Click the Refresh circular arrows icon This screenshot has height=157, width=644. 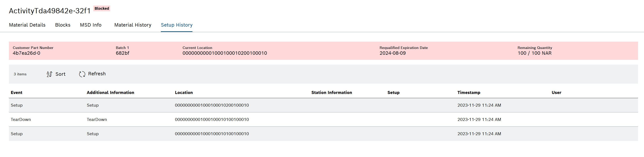pos(82,74)
